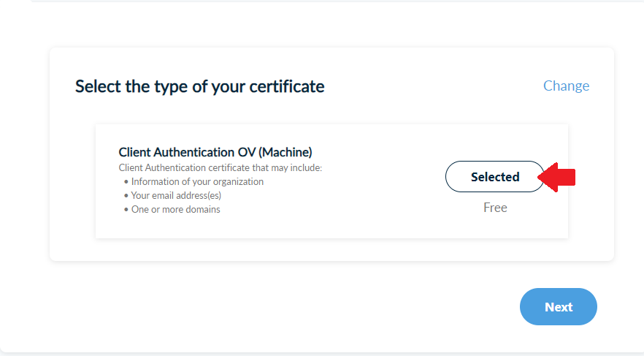Click the OV abbreviation in the certificate title
Viewport: 644px width, 356px height.
[247, 152]
